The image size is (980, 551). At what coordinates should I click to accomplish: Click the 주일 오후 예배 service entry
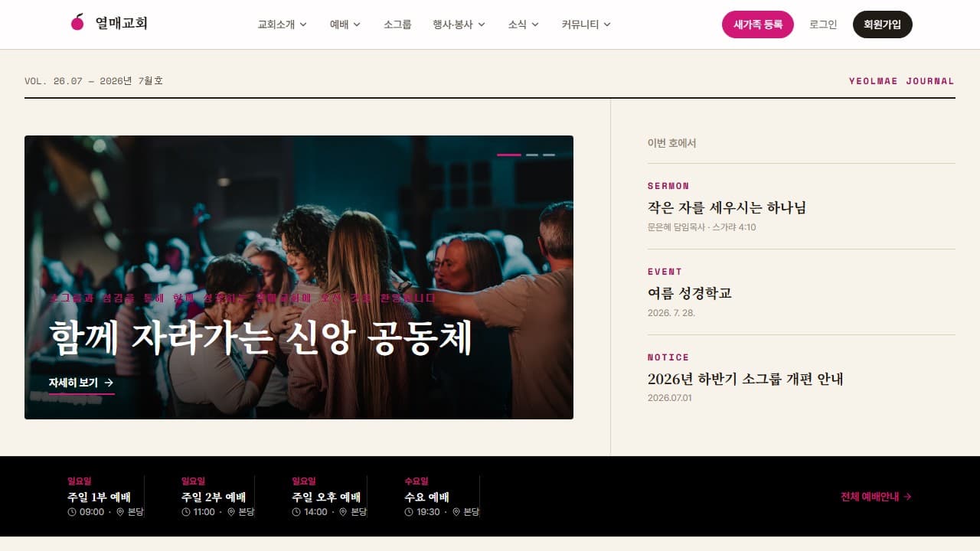329,497
